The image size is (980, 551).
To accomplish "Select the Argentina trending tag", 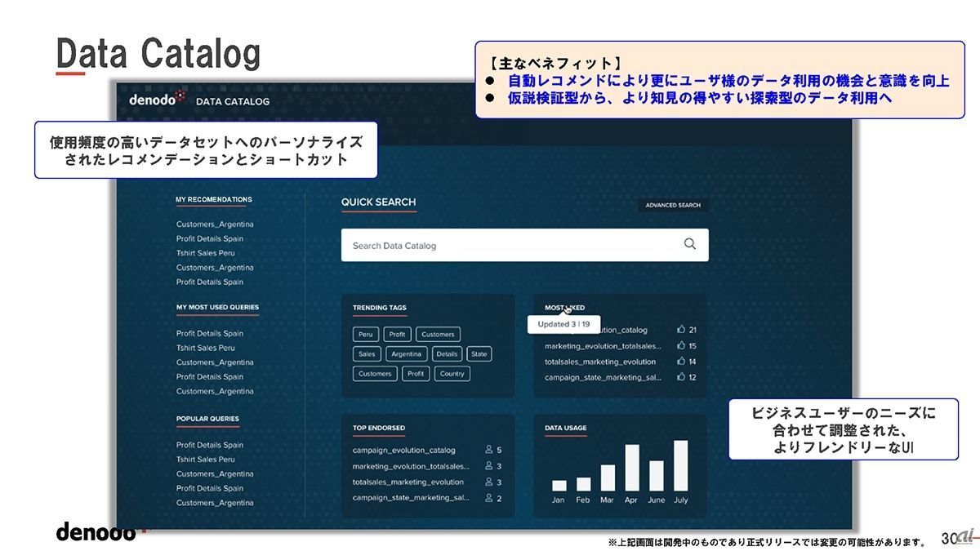I will pos(406,353).
